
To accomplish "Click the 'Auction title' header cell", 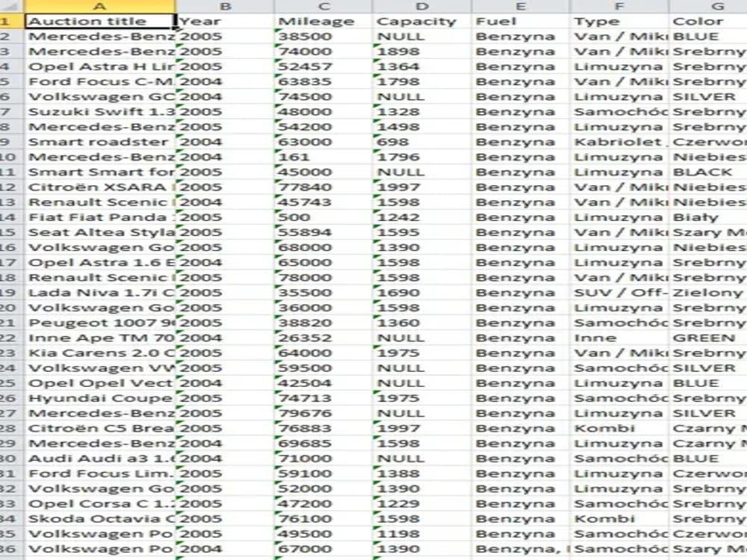I will click(99, 22).
